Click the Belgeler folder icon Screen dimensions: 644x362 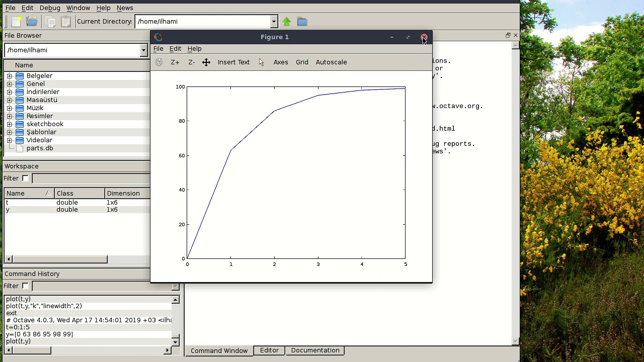click(20, 76)
